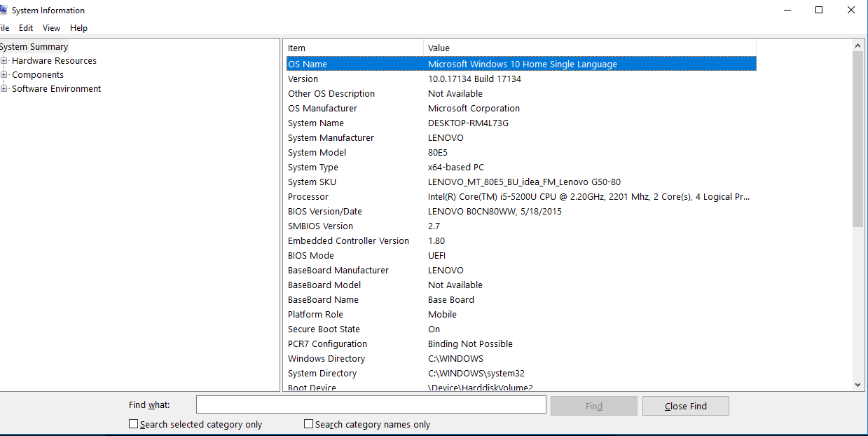Select the BaseBoard Model row

pos(521,285)
